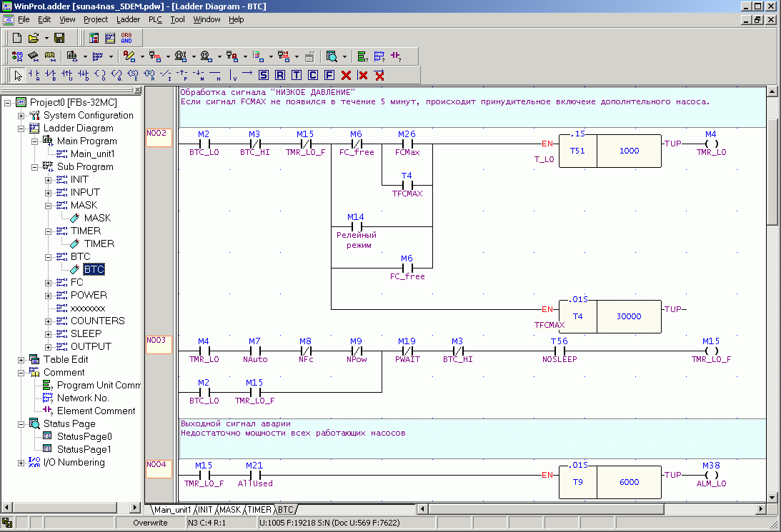Click the ORG AND toolbar icon
This screenshot has height=532, width=781.
pos(126,38)
